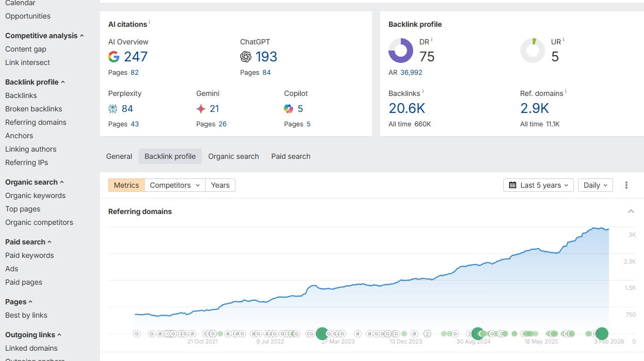The width and height of the screenshot is (644, 361).
Task: Open the three-dot options menu above the chart
Action: coord(626,185)
